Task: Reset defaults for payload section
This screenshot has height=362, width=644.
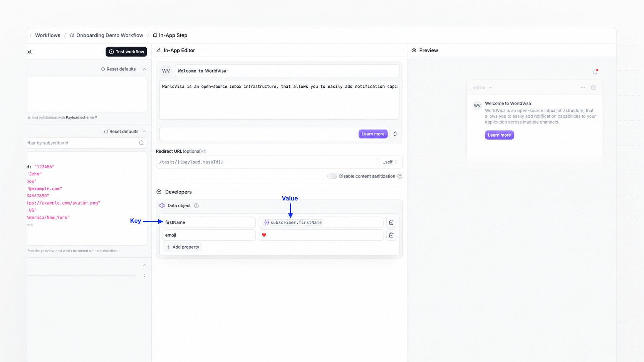Action: click(119, 69)
